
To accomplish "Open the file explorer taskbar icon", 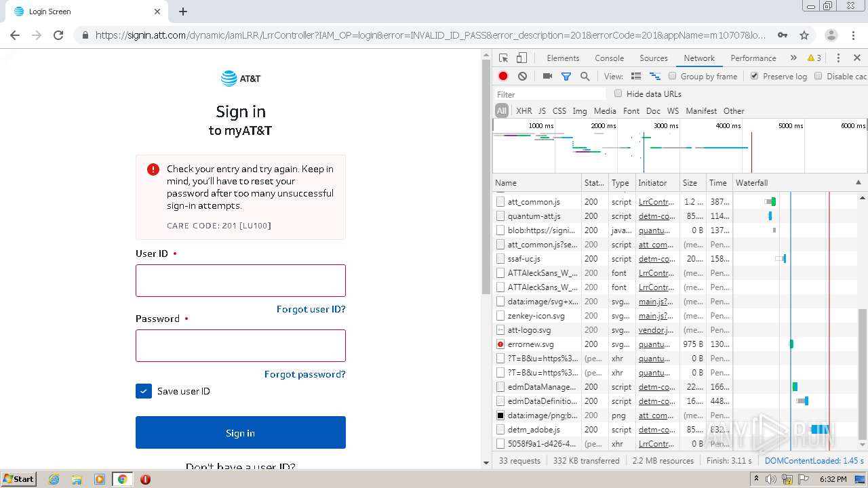I will click(77, 479).
